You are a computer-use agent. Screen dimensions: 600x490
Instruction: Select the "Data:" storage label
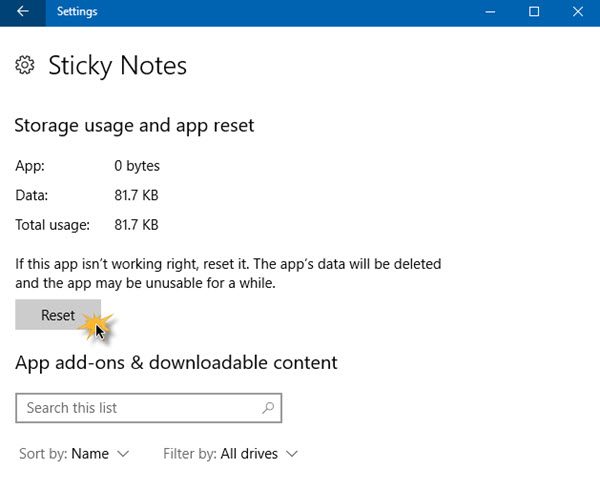pyautogui.click(x=32, y=196)
